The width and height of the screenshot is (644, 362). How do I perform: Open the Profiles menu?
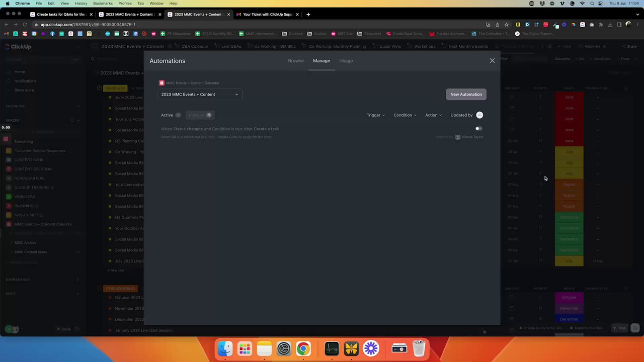125,4
